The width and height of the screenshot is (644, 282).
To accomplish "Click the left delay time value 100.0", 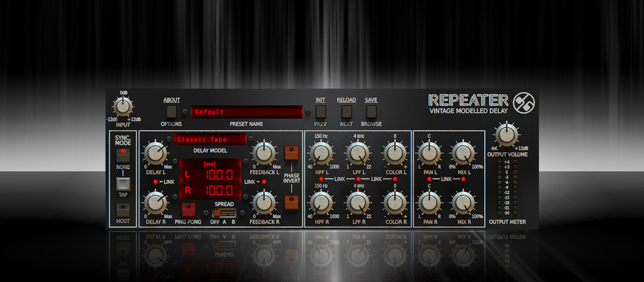I will pyautogui.click(x=219, y=175).
